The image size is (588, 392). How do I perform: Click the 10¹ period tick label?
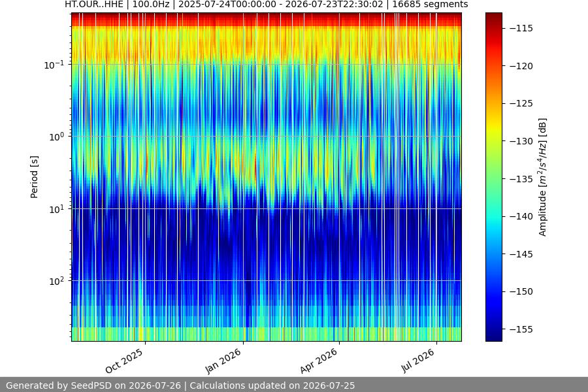click(57, 209)
